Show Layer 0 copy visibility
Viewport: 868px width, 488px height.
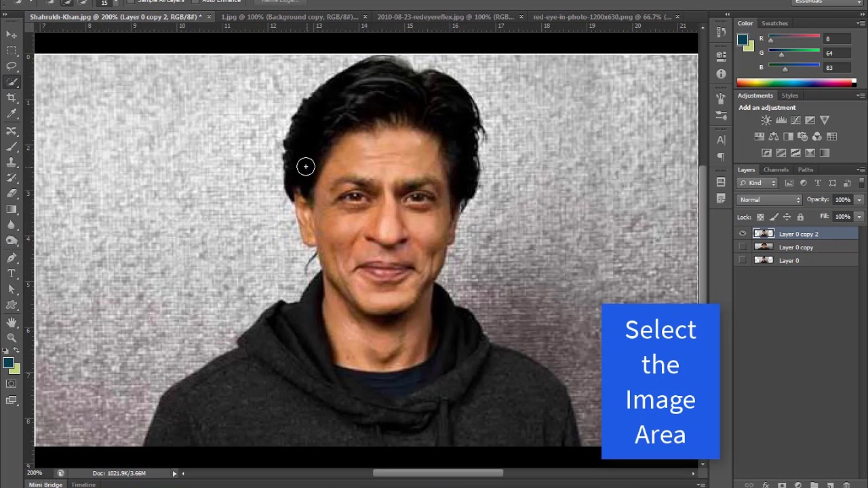coord(743,247)
